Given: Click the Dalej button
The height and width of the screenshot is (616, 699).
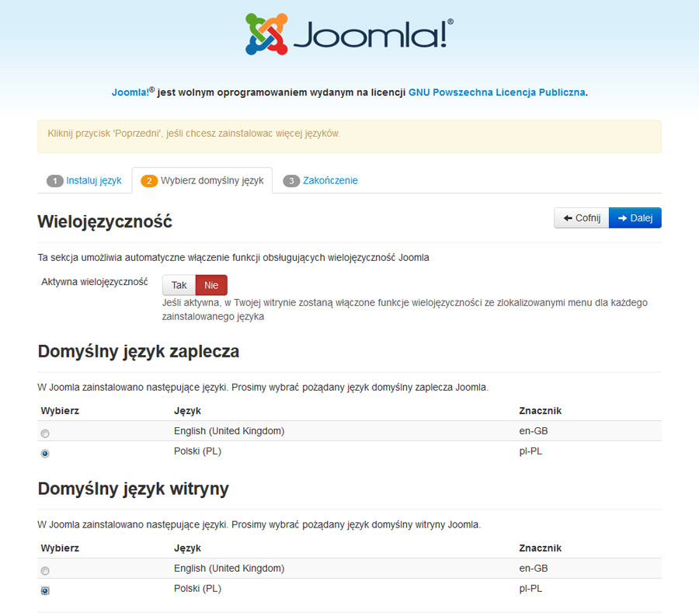Looking at the screenshot, I should pos(635,218).
